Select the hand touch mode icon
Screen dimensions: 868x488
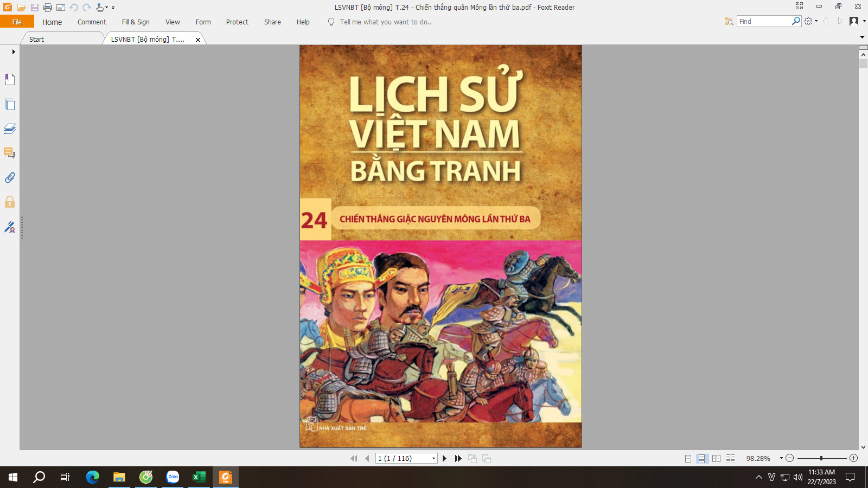click(100, 8)
